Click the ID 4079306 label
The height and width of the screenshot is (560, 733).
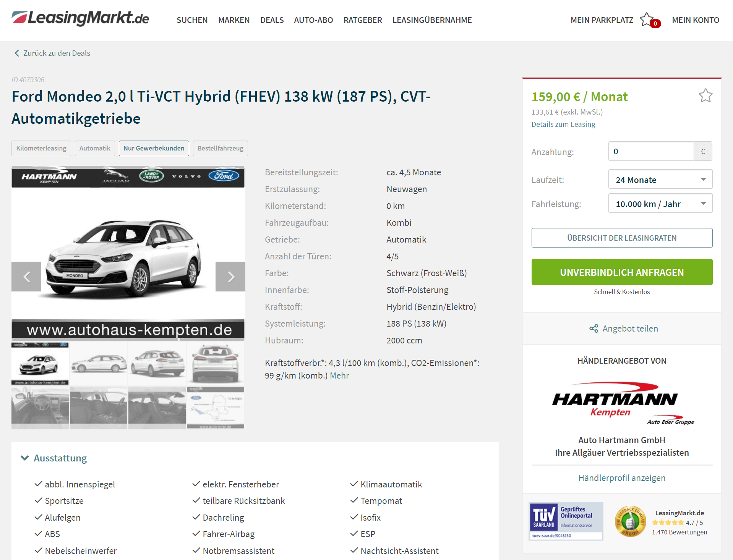coord(28,79)
